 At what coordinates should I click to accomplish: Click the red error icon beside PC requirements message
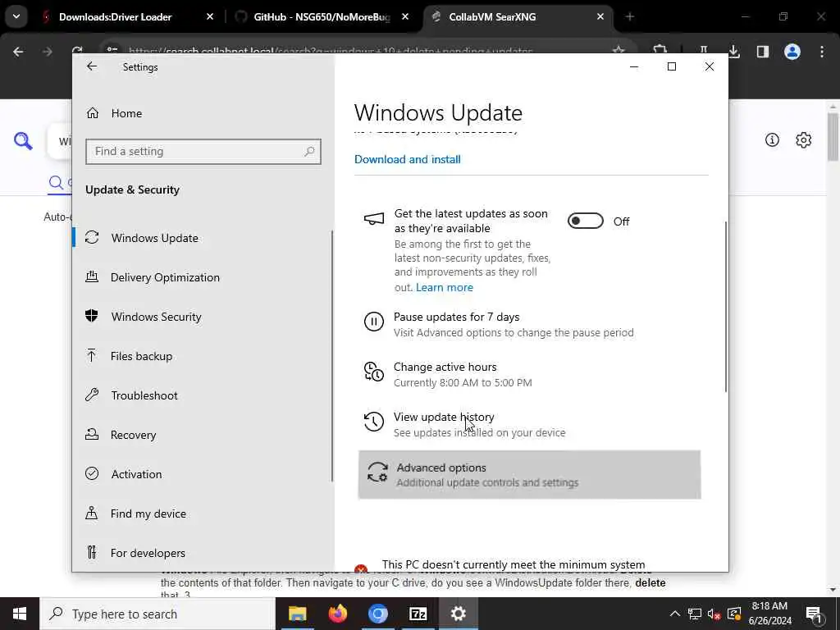361,568
